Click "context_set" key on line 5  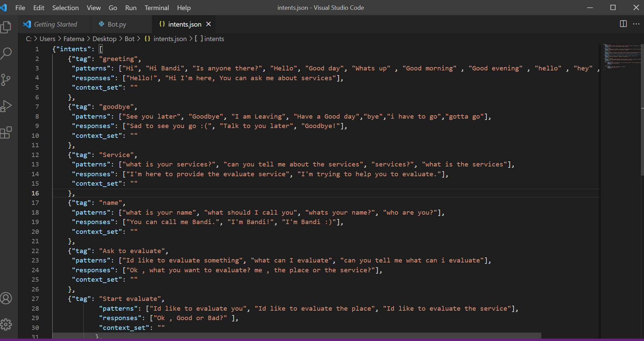pos(97,88)
